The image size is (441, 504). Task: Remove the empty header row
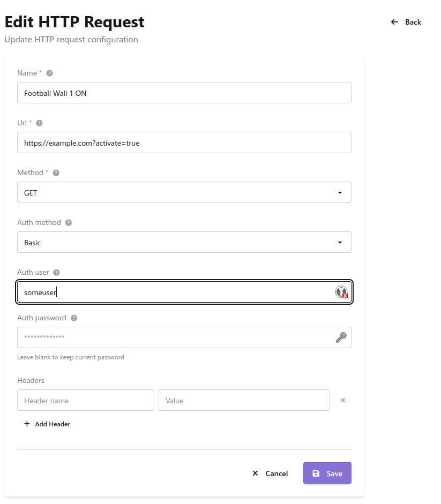coord(342,400)
